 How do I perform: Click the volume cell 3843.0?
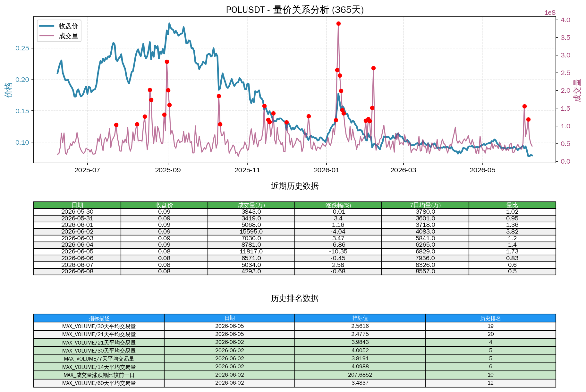pos(251,212)
